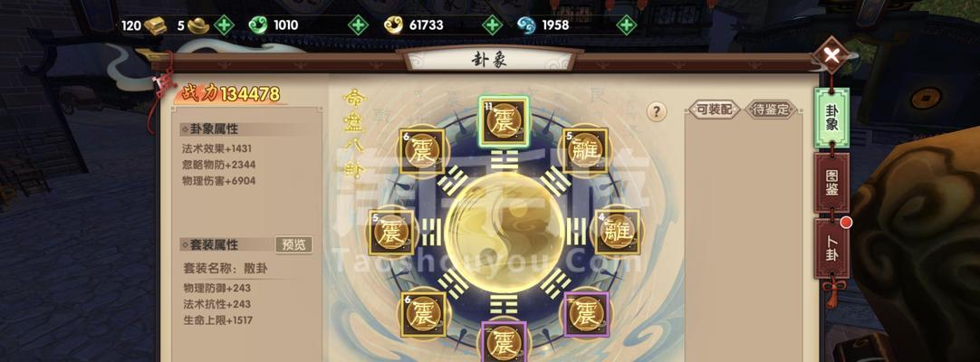Select the lower-left 震 slot numbered 6

[423, 314]
